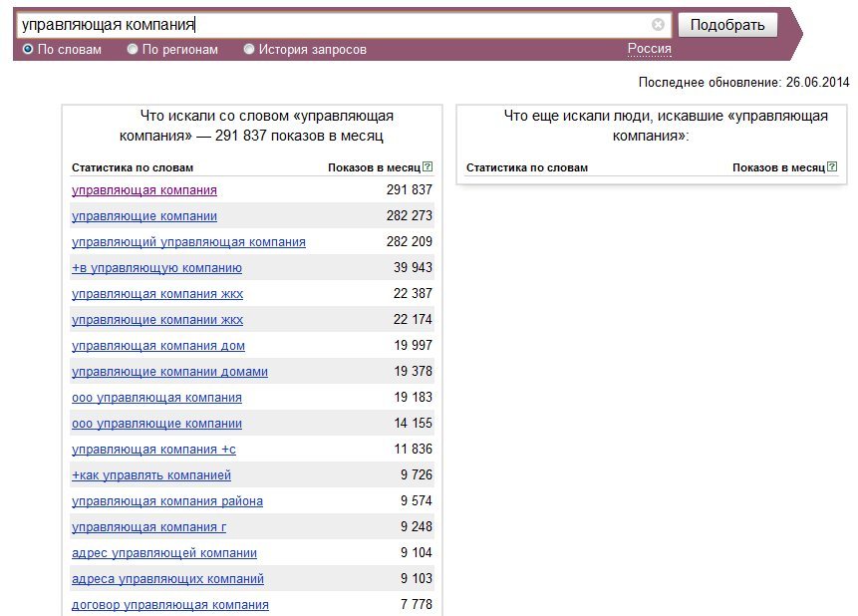Select the 'По регионам' radio button
The width and height of the screenshot is (858, 616).
click(x=133, y=49)
